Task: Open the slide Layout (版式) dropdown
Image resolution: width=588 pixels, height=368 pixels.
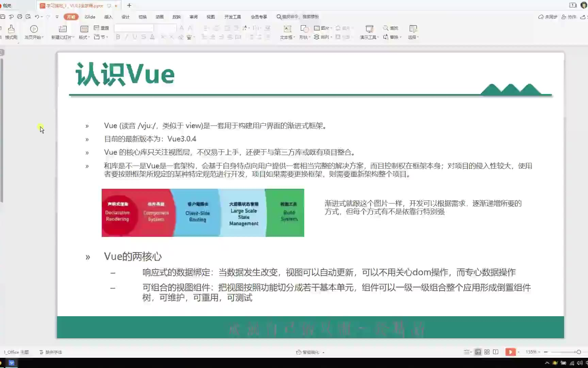Action: pyautogui.click(x=84, y=37)
